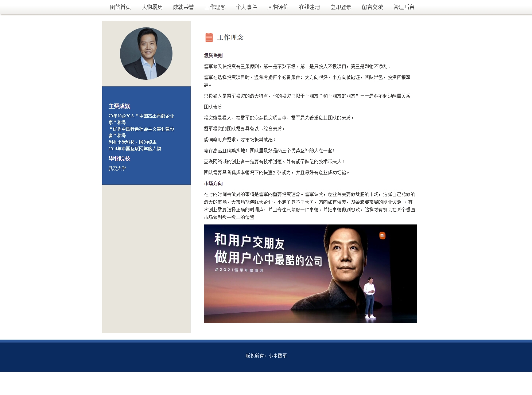Image resolution: width=532 pixels, height=395 pixels.
Task: Click the paragraph starting 在对的时间去做对的事情
Action: tap(310, 206)
